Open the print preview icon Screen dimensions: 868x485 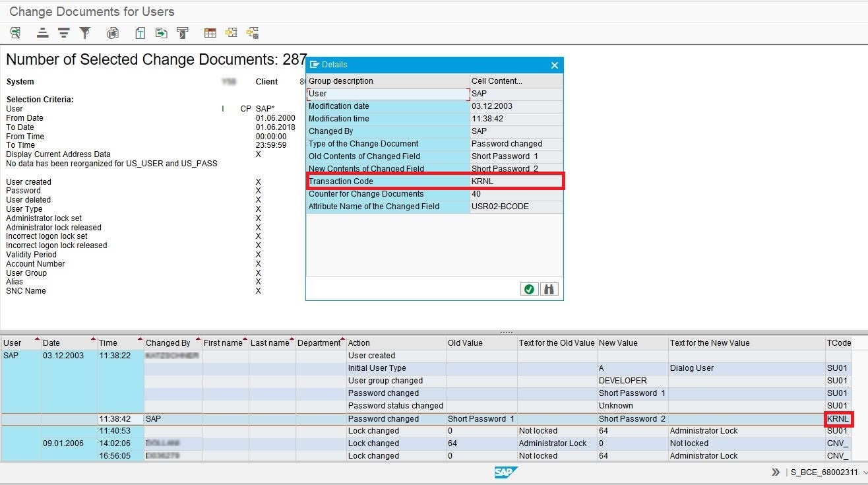click(x=113, y=32)
